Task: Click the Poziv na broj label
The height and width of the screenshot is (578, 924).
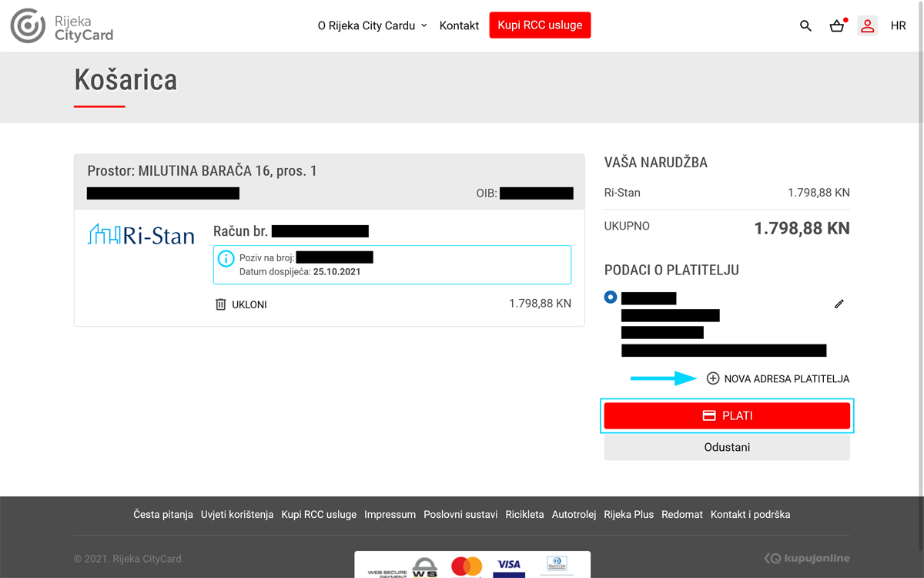Action: (x=266, y=257)
